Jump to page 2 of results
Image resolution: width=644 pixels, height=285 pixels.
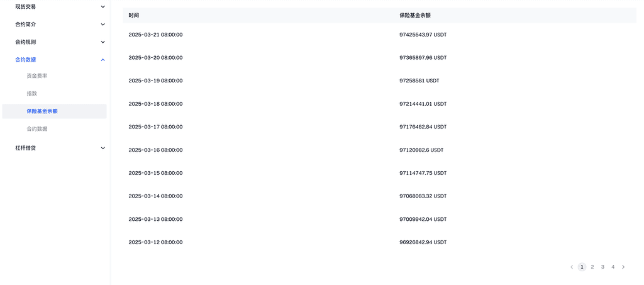coord(592,267)
